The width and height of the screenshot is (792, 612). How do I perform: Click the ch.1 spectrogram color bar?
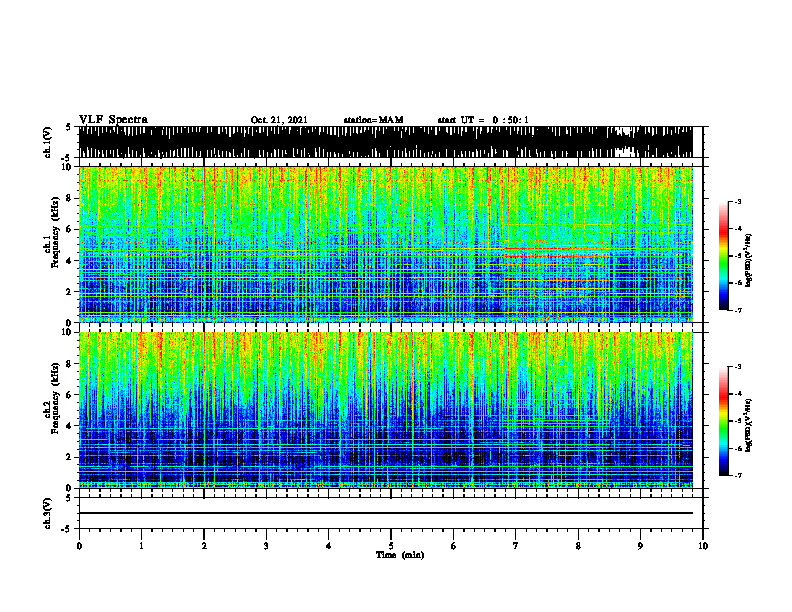tap(723, 256)
